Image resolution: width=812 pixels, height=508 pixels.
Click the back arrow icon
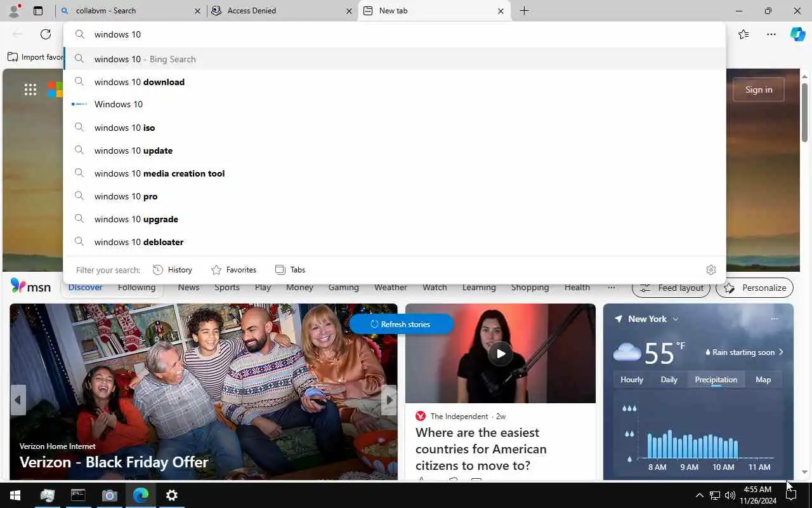(x=18, y=34)
